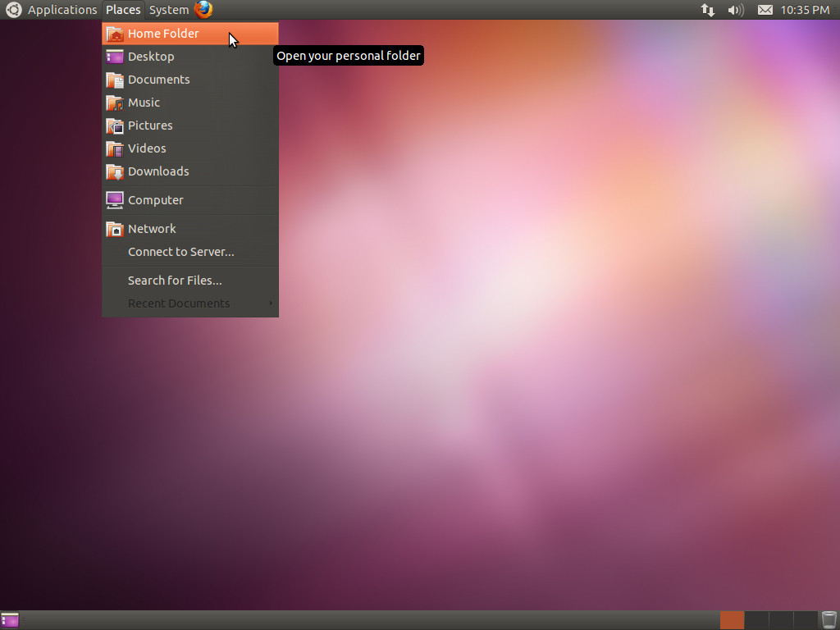Click the Documents folder icon

[x=115, y=80]
